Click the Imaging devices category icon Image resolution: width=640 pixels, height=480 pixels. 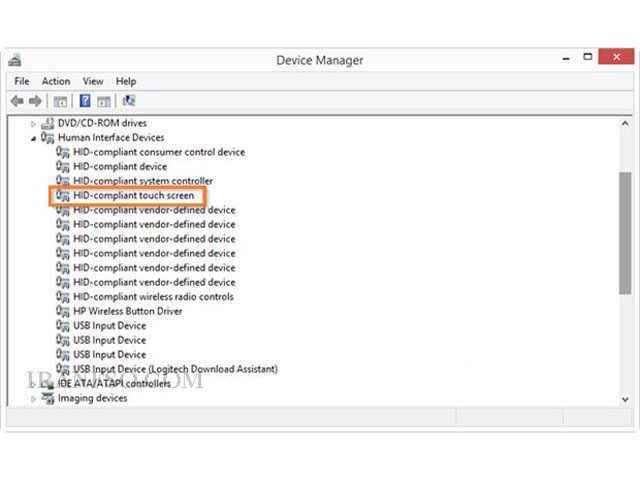(48, 398)
